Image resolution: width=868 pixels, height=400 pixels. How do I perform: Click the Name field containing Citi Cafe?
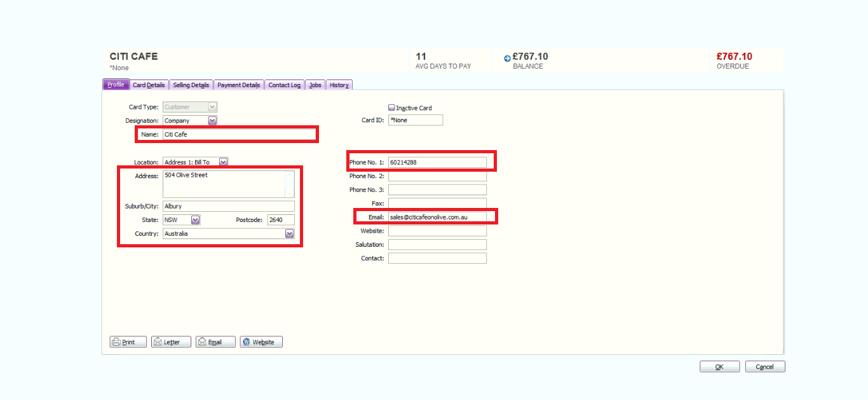(239, 134)
